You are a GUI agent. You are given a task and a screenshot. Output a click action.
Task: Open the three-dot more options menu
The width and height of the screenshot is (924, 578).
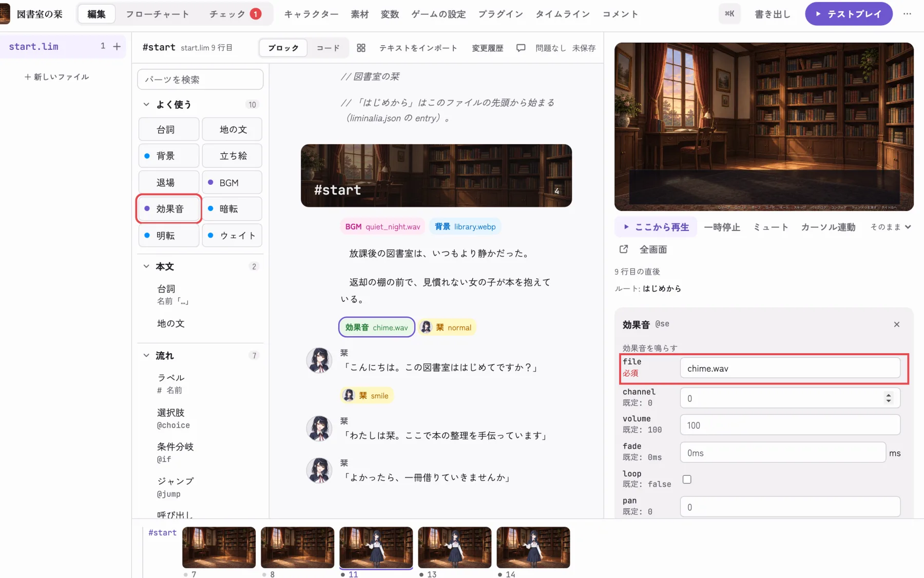[908, 14]
